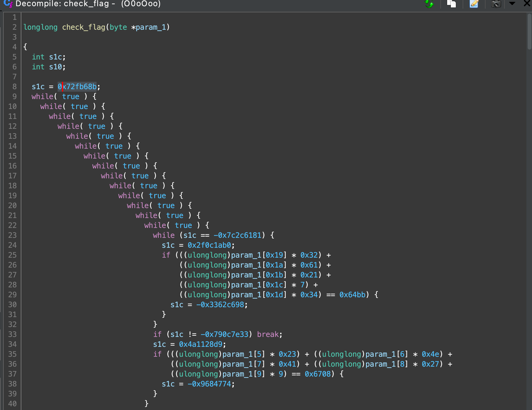
Task: Select the constant 0x72fb68b on line 8
Action: click(x=77, y=87)
